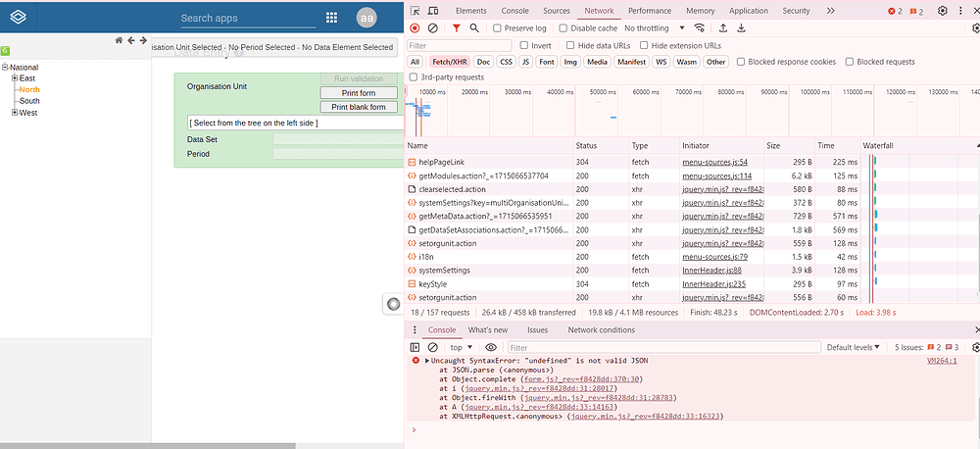Expand more DevTools tabs with the chevron

(x=830, y=11)
